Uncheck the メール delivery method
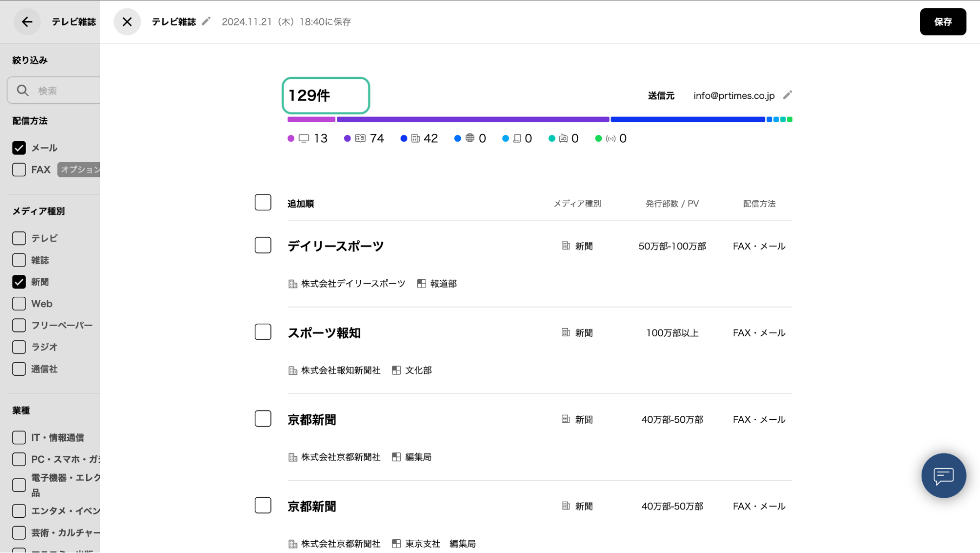This screenshot has width=980, height=553. [x=19, y=148]
